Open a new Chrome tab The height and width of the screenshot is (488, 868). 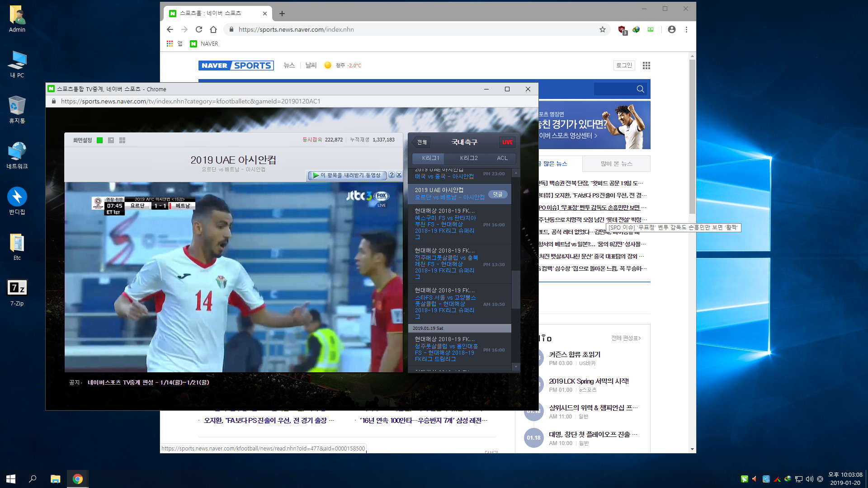click(282, 14)
